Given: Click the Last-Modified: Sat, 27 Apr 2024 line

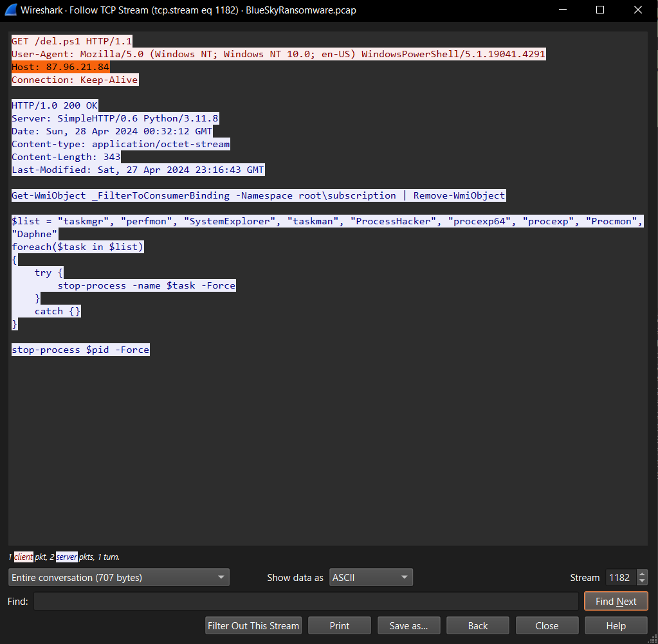Looking at the screenshot, I should (x=138, y=170).
